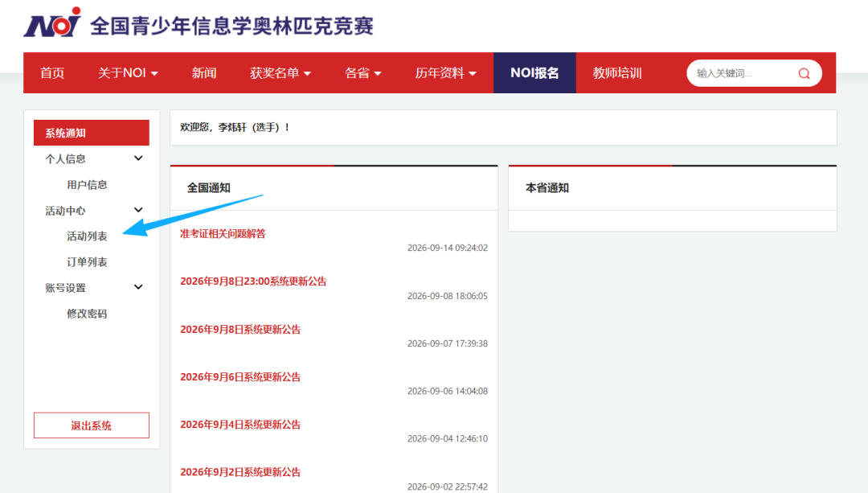Open the 2026年9月6日系统更新公告 notice
The height and width of the screenshot is (493, 868).
coord(240,377)
